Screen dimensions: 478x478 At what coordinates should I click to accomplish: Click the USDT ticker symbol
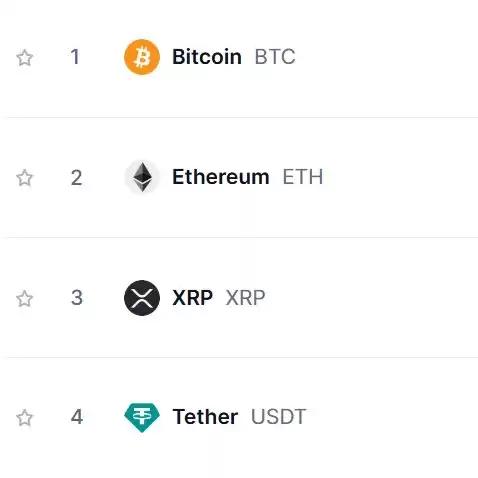click(278, 417)
